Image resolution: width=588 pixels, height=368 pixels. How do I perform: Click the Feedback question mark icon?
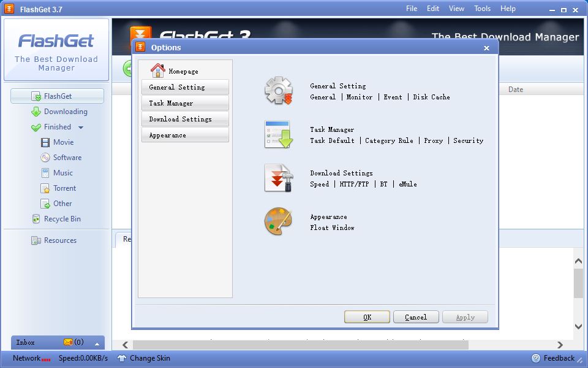pos(537,358)
